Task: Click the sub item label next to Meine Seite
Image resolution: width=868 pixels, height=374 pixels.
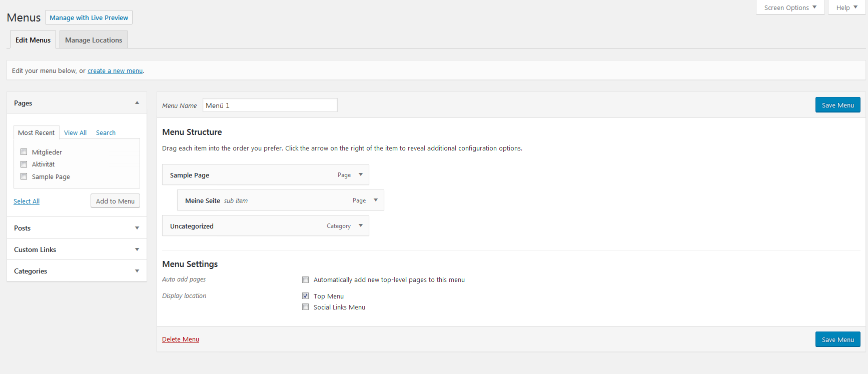Action: [x=236, y=201]
